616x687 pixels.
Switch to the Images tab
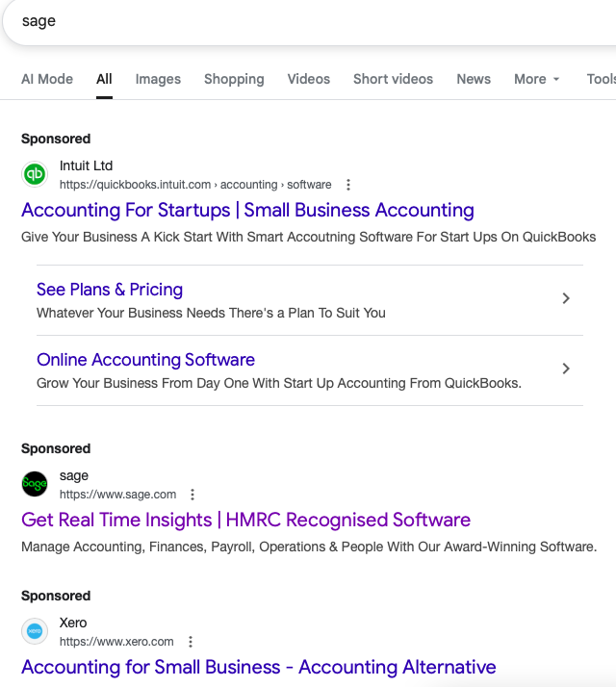point(158,79)
